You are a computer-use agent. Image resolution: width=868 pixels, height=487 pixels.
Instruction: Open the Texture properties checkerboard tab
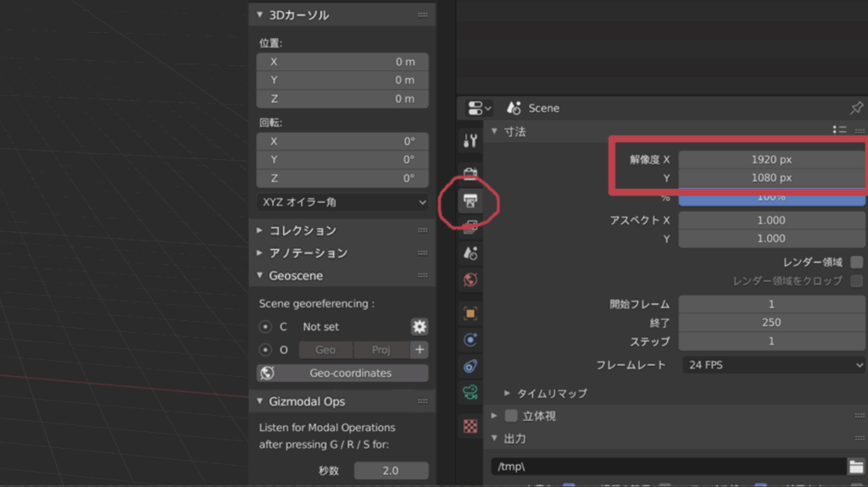pos(470,426)
